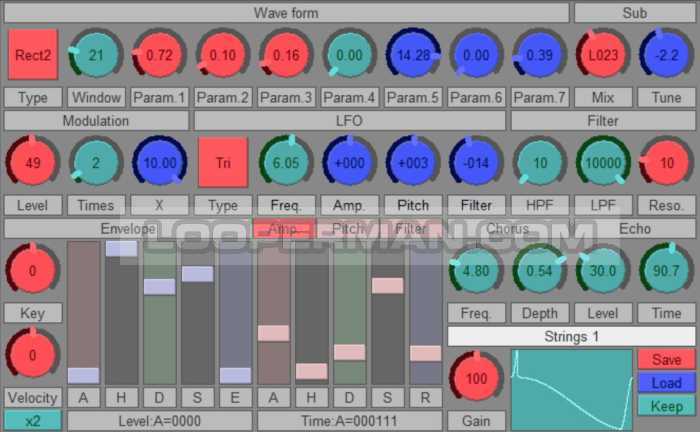Viewport: 700px width, 432px height.
Task: Toggle the Keep button
Action: point(665,406)
